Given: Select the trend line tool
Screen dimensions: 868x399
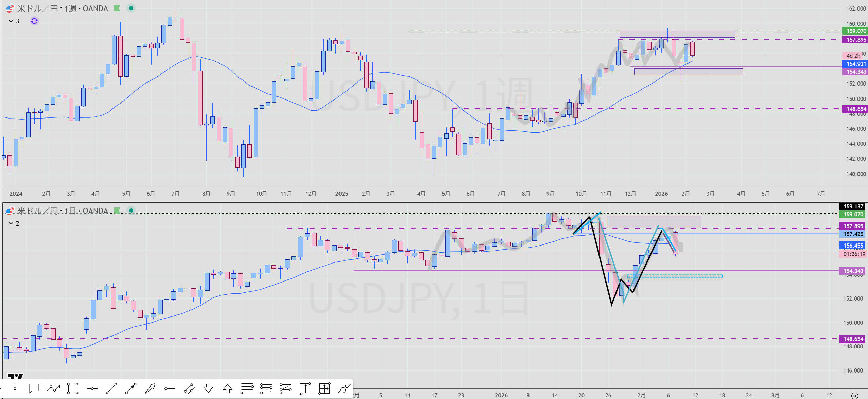Looking at the screenshot, I should point(111,388).
